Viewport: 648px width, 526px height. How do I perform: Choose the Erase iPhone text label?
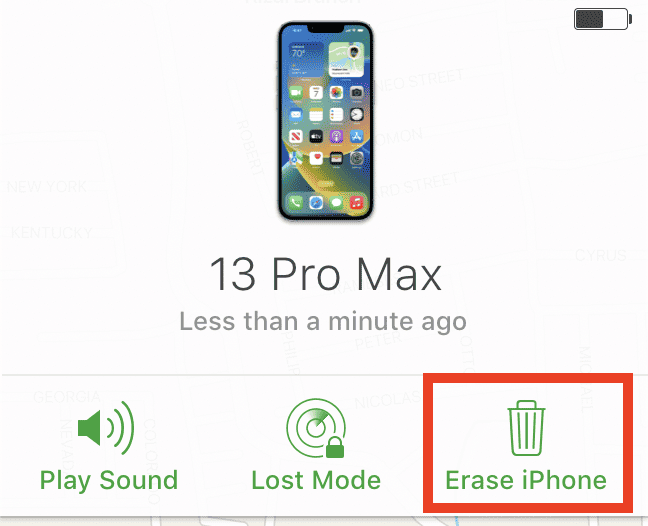pos(526,481)
